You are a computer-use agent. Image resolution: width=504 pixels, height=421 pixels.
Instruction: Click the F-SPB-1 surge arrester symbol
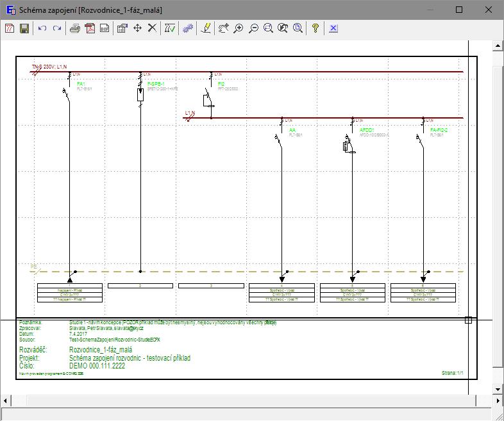tap(140, 95)
